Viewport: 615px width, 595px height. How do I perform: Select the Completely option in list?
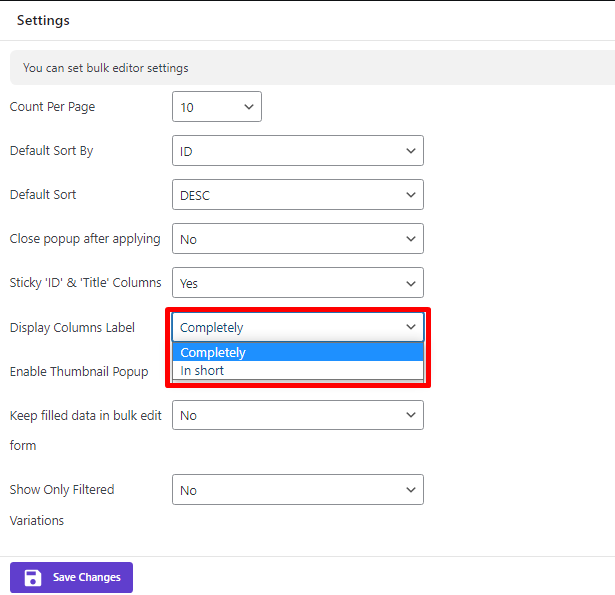tap(298, 352)
